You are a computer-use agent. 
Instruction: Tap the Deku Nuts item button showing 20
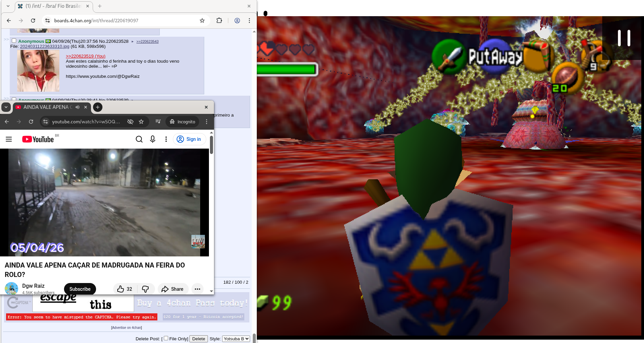click(x=567, y=77)
